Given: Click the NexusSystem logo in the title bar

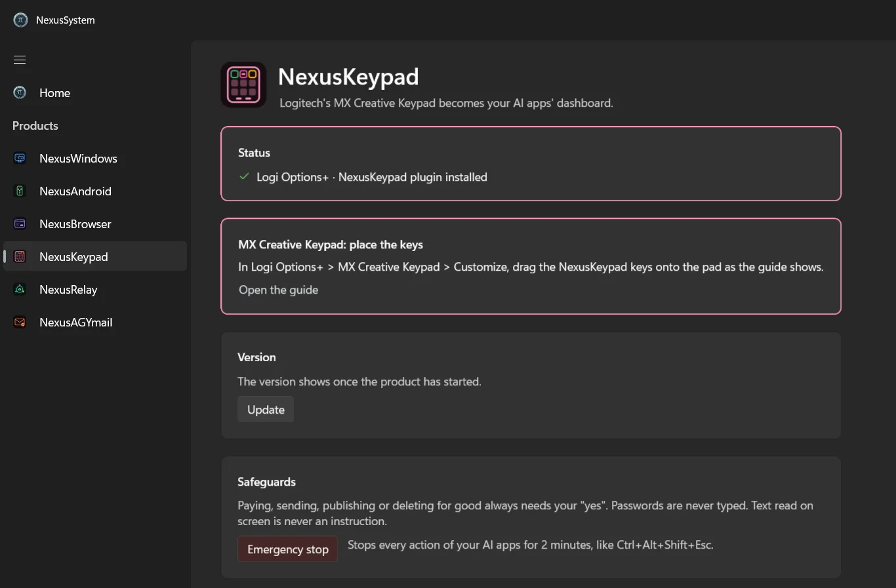Looking at the screenshot, I should tap(20, 20).
